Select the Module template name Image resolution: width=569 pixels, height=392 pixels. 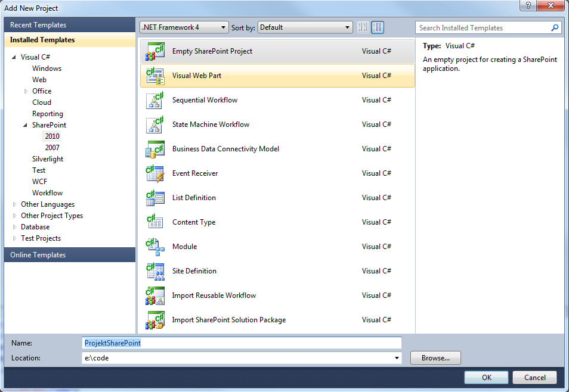click(x=184, y=247)
